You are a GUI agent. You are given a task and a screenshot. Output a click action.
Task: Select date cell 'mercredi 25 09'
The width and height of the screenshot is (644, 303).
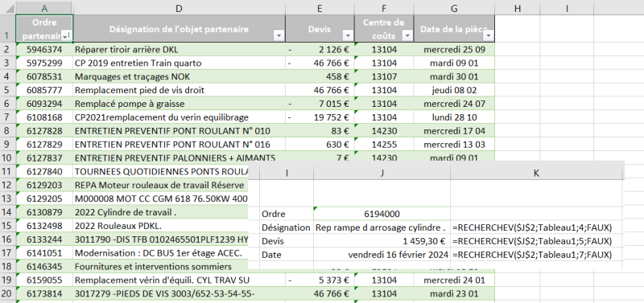(x=454, y=50)
